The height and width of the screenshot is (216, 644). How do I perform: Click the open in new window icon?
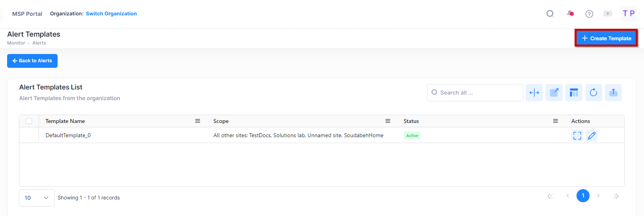(554, 93)
